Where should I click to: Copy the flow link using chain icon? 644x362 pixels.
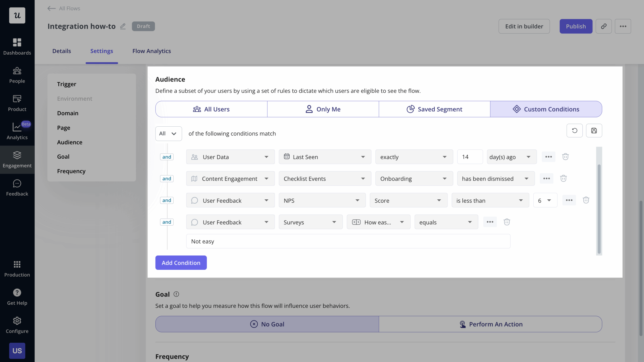tap(604, 26)
